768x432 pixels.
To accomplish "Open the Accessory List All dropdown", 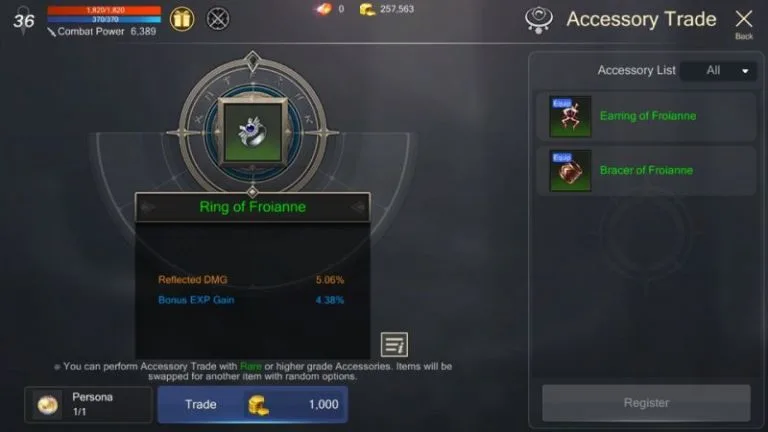I will coord(718,71).
